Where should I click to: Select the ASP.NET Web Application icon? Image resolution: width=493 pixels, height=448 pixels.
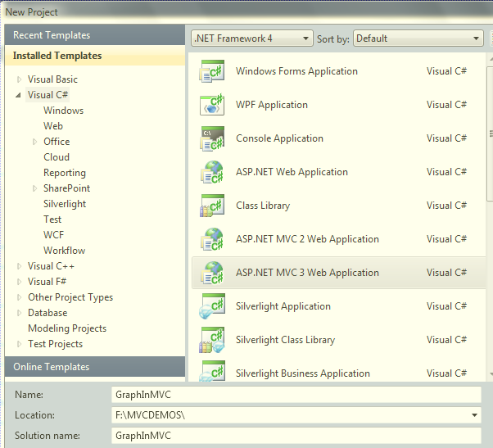pyautogui.click(x=212, y=172)
